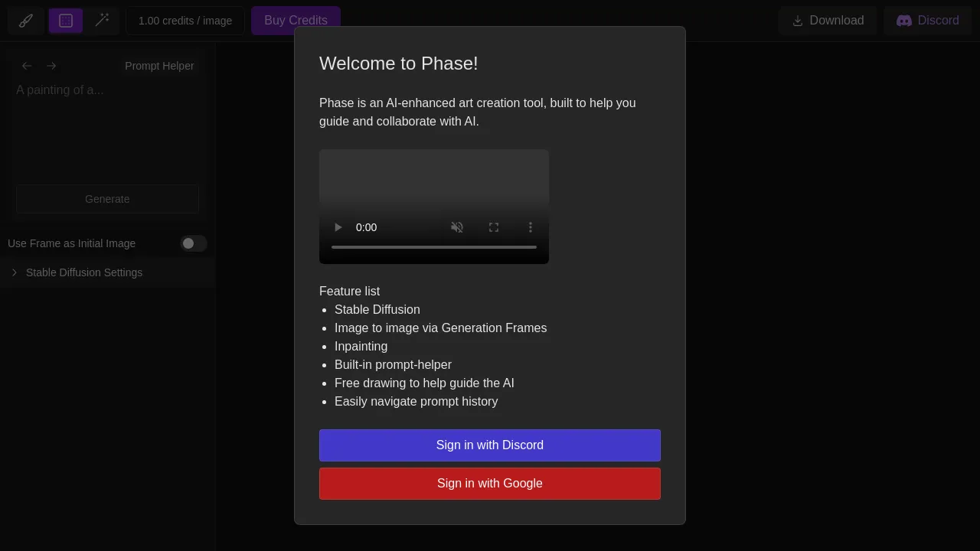Image resolution: width=980 pixels, height=551 pixels.
Task: Select the Magic Wand tool
Action: 102,21
